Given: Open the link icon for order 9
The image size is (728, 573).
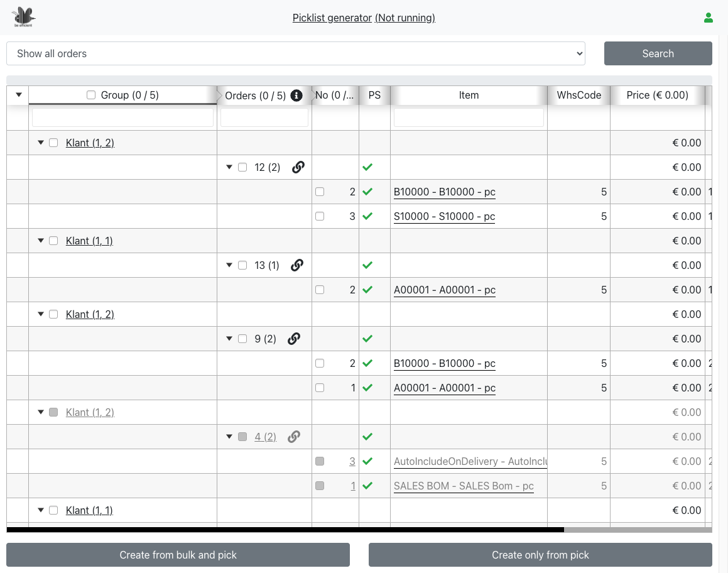Looking at the screenshot, I should pos(293,339).
